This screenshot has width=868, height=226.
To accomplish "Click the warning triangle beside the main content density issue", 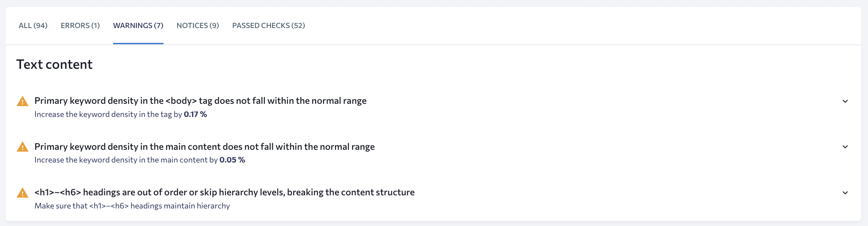I will [22, 147].
